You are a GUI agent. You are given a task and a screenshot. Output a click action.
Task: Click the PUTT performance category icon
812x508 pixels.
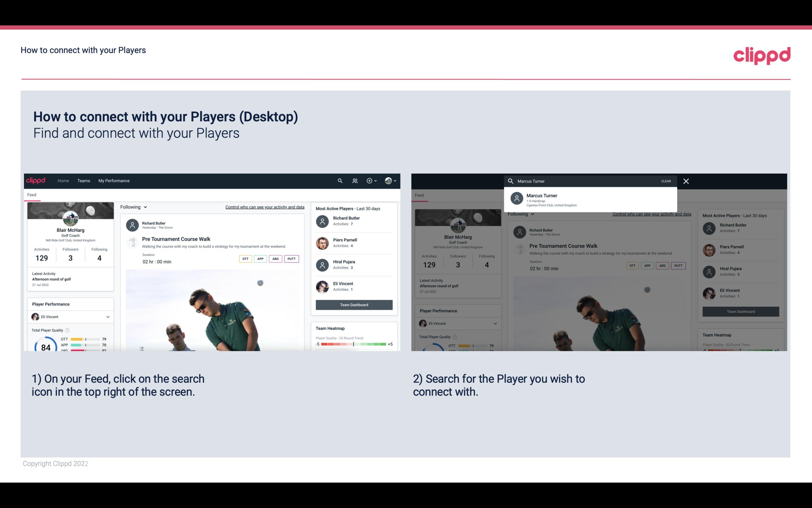(x=291, y=259)
